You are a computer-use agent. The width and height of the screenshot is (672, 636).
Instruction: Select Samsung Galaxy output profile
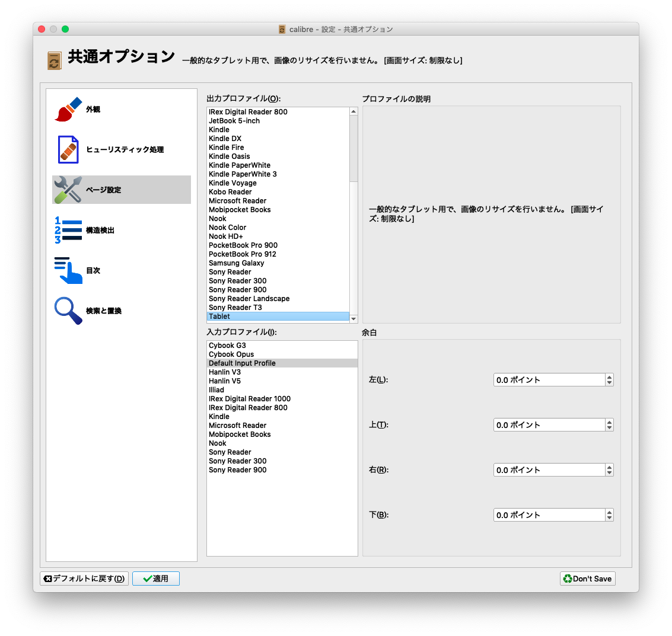(x=278, y=263)
